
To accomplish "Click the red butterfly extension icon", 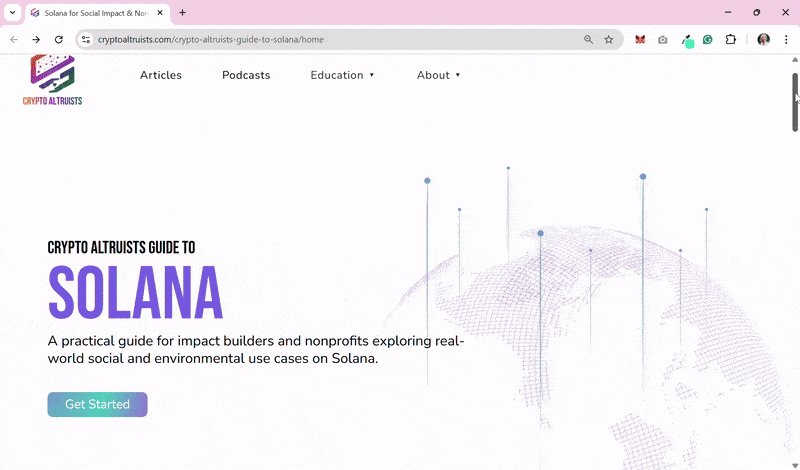I will pyautogui.click(x=640, y=40).
